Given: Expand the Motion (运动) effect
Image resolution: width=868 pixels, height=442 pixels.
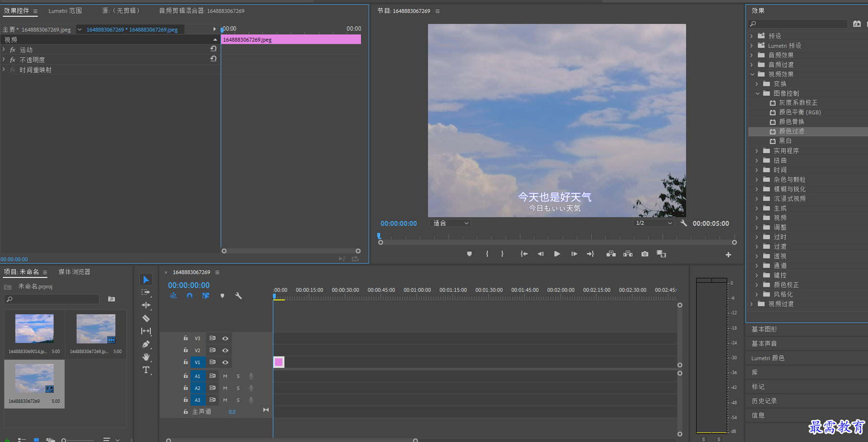Looking at the screenshot, I should click(4, 49).
